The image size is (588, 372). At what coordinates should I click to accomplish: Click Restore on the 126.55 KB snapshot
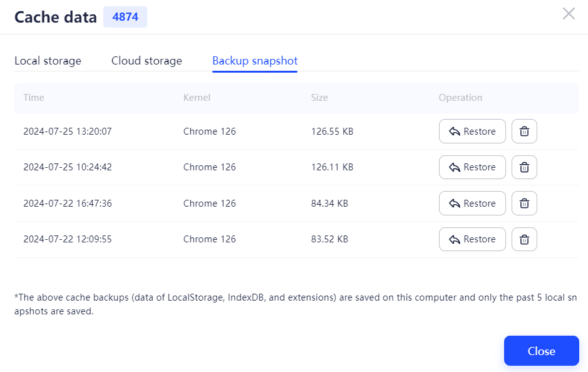click(x=472, y=131)
